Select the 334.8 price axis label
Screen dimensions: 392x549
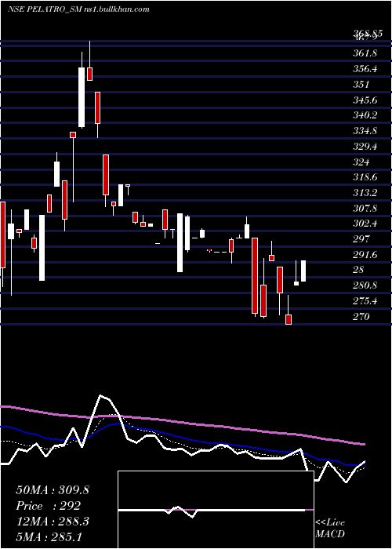[x=365, y=131]
